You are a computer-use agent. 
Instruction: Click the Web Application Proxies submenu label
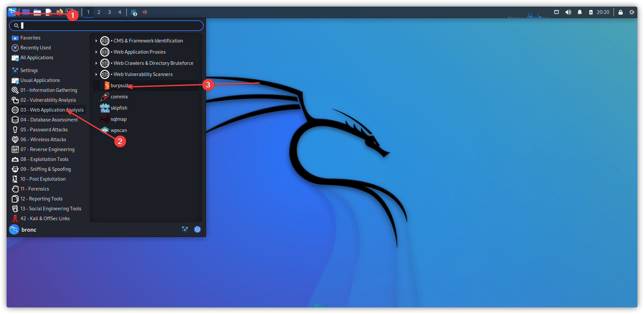point(140,52)
